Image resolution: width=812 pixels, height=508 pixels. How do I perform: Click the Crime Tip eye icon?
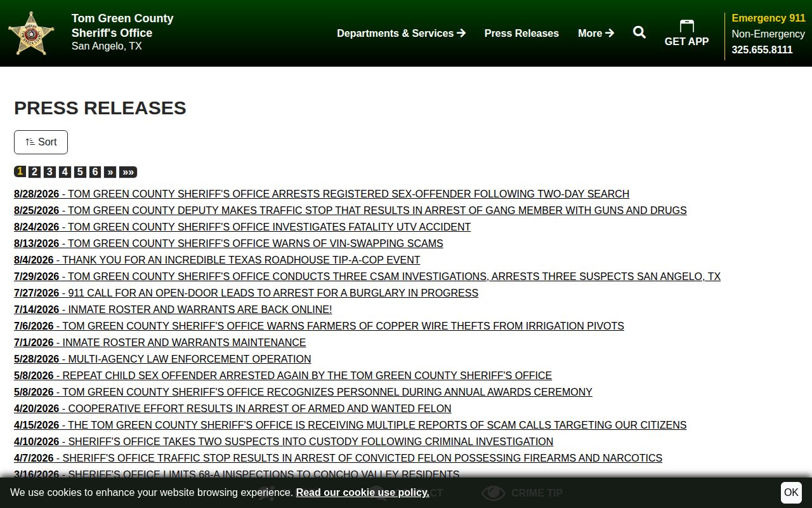tap(493, 493)
